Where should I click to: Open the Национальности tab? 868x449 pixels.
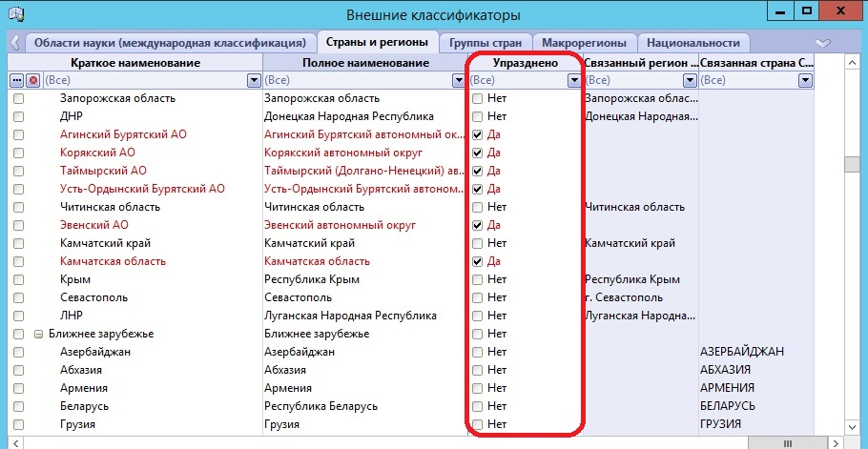click(x=693, y=43)
